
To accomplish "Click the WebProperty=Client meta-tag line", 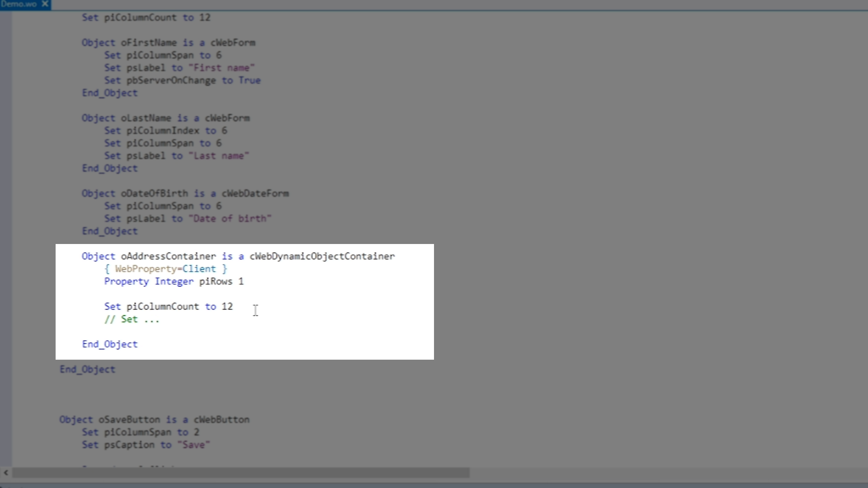I will 165,269.
